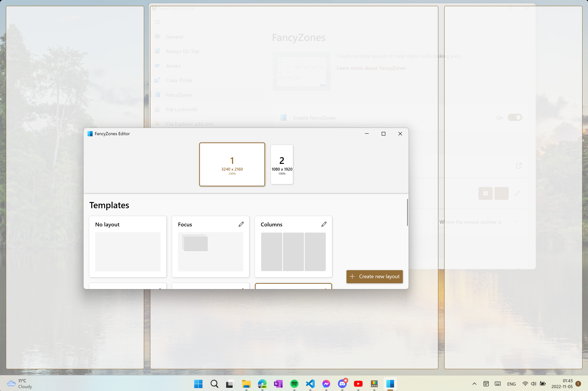Open Messenger from the taskbar

326,384
